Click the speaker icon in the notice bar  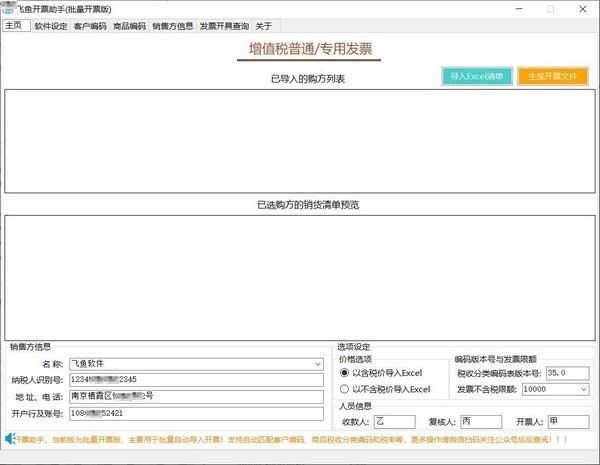tap(10, 439)
